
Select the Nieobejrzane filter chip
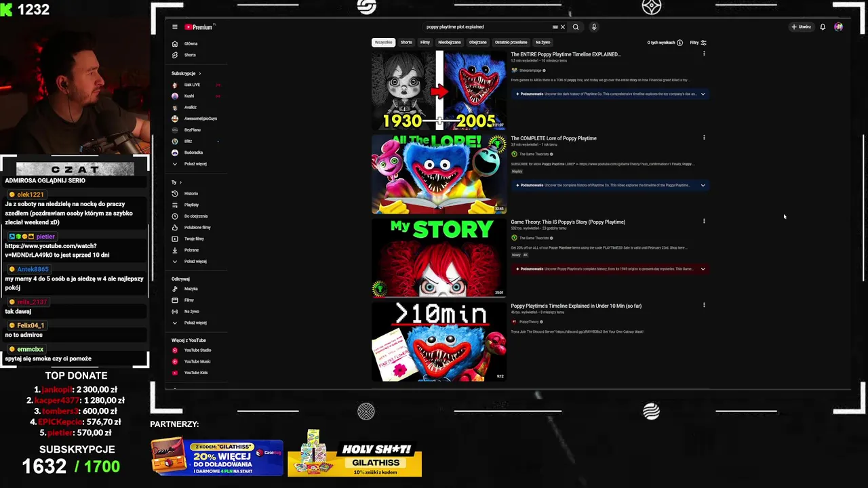[x=449, y=43]
